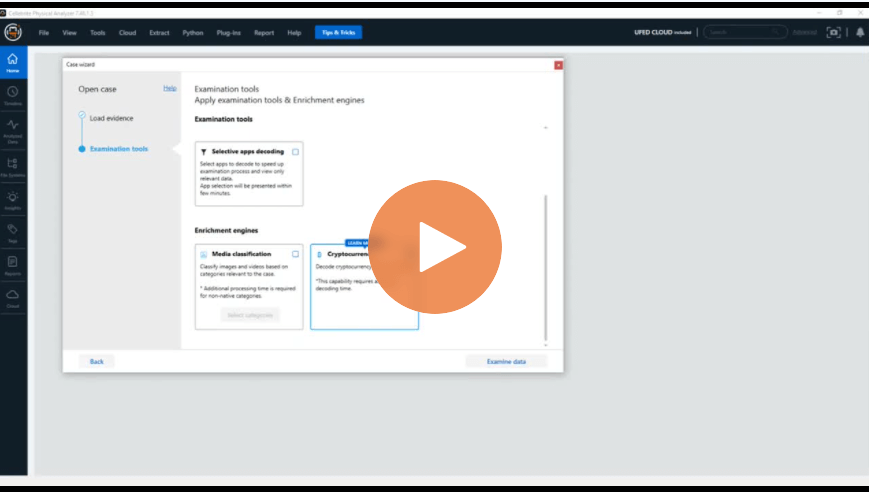Play the video with the orange button
This screenshot has height=492, width=869.
[435, 247]
